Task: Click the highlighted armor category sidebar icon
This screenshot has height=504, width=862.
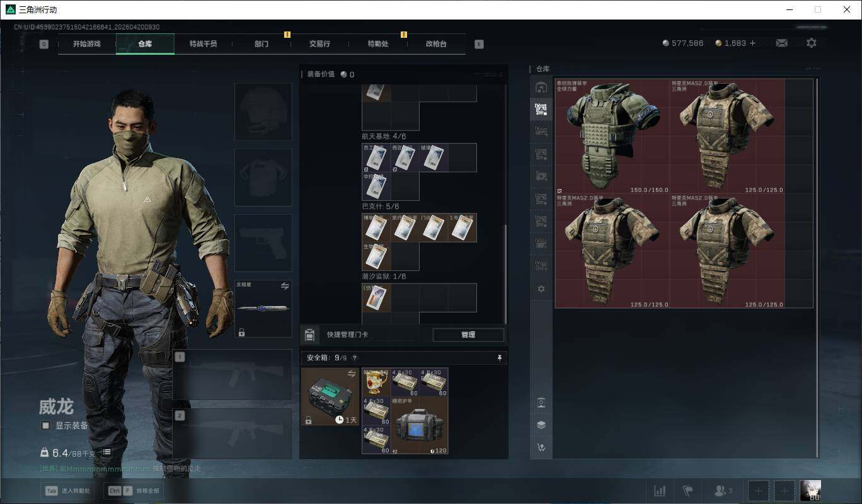Action: tap(541, 109)
